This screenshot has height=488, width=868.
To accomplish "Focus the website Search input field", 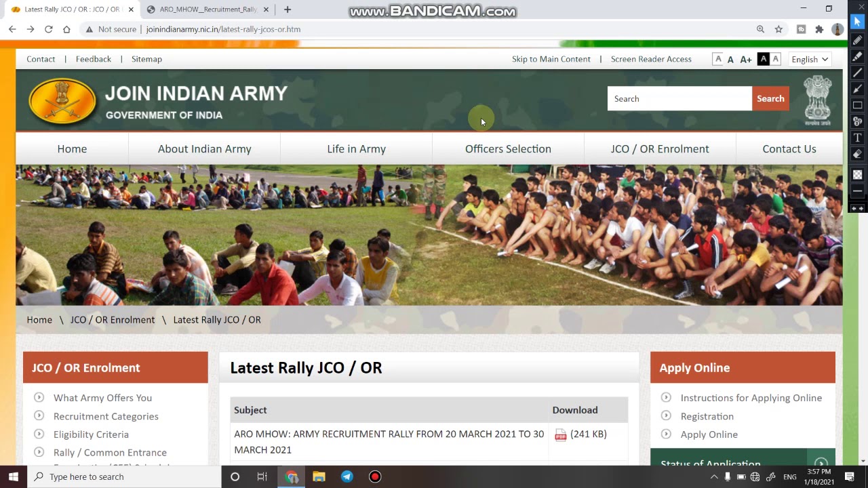I will pos(679,98).
